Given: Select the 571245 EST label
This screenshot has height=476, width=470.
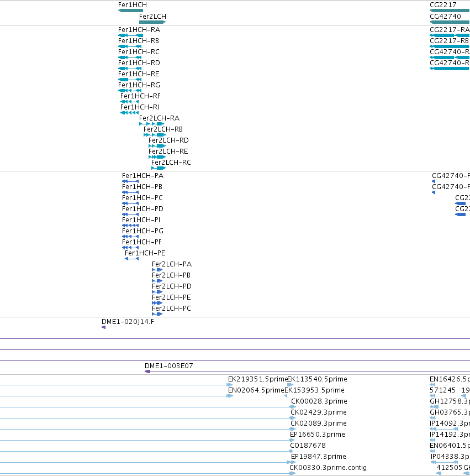Looking at the screenshot, I should (x=442, y=390).
